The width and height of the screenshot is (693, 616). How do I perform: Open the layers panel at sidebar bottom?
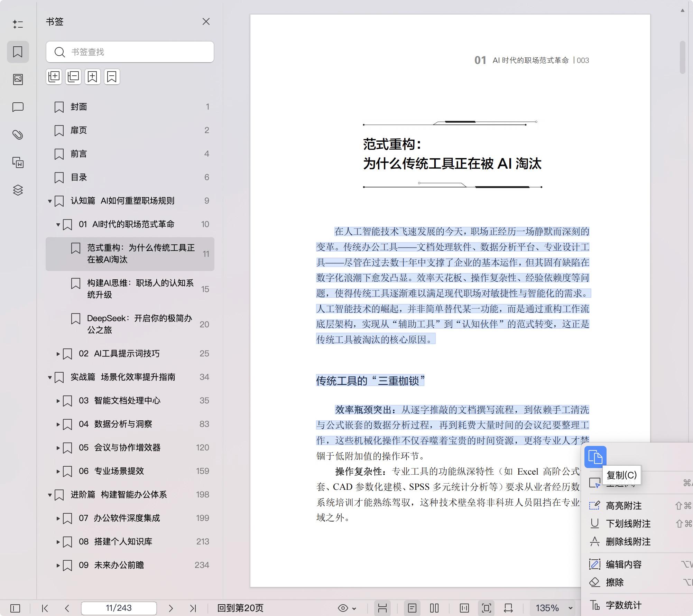[x=18, y=190]
